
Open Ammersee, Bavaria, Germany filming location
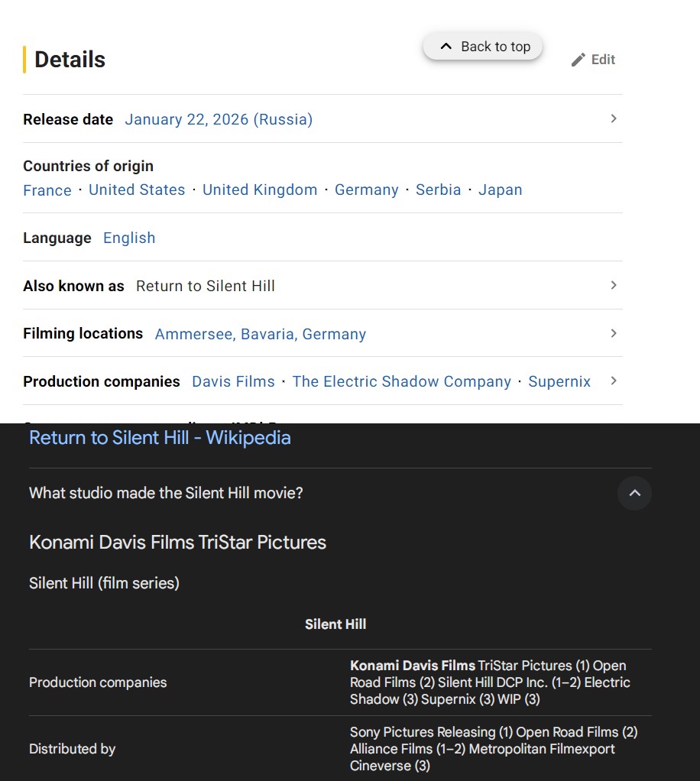261,334
